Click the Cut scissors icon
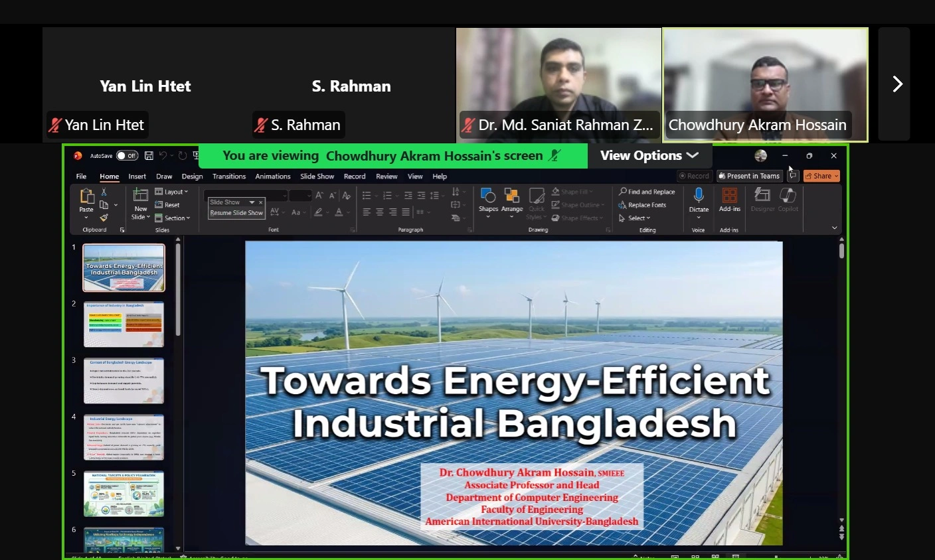 pos(104,192)
